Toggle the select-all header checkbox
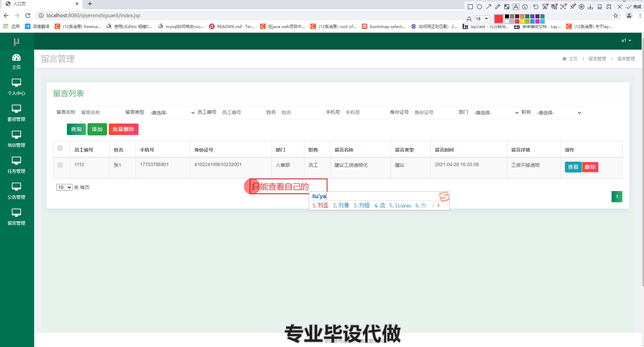The width and height of the screenshot is (644, 347). click(x=60, y=148)
